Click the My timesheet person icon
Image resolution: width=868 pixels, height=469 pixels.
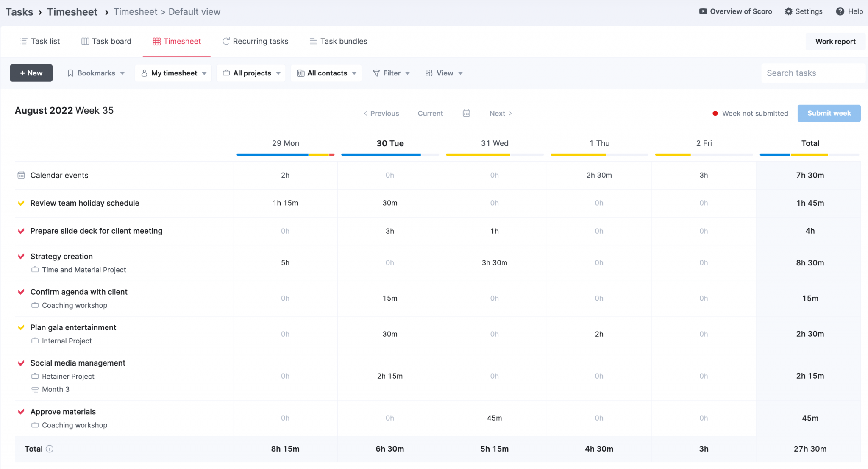145,73
